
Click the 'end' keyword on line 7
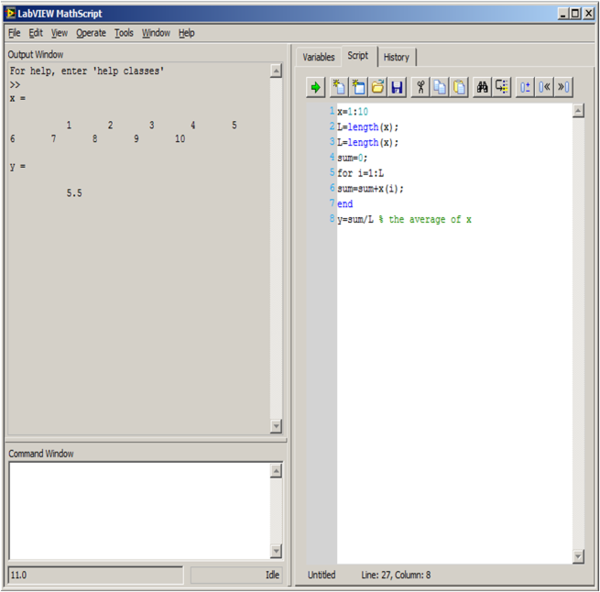click(345, 204)
